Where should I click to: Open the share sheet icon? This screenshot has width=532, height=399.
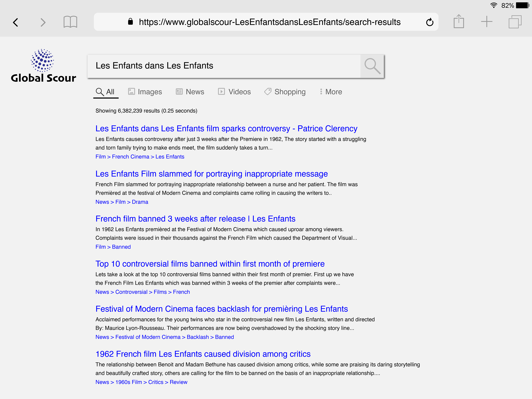(x=459, y=22)
